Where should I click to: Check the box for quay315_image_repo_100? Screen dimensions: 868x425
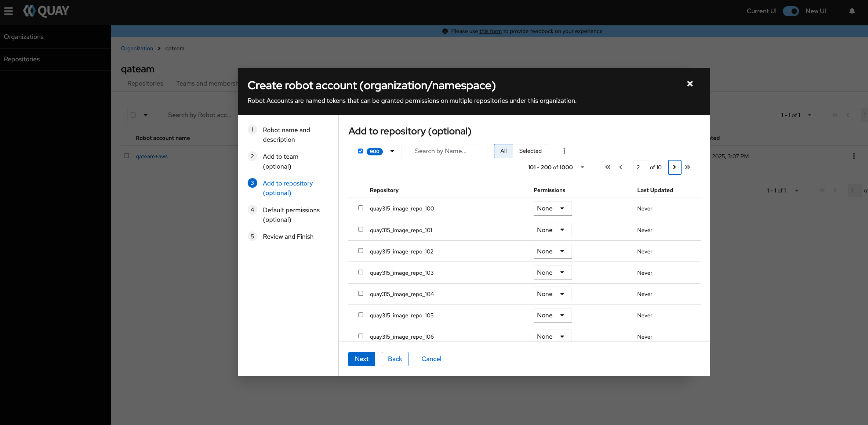pos(360,208)
